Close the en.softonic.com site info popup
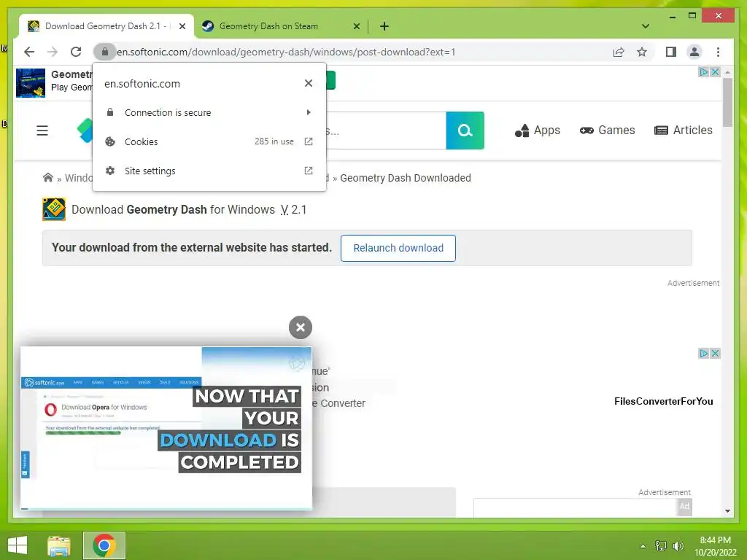Image resolution: width=747 pixels, height=560 pixels. pos(309,83)
